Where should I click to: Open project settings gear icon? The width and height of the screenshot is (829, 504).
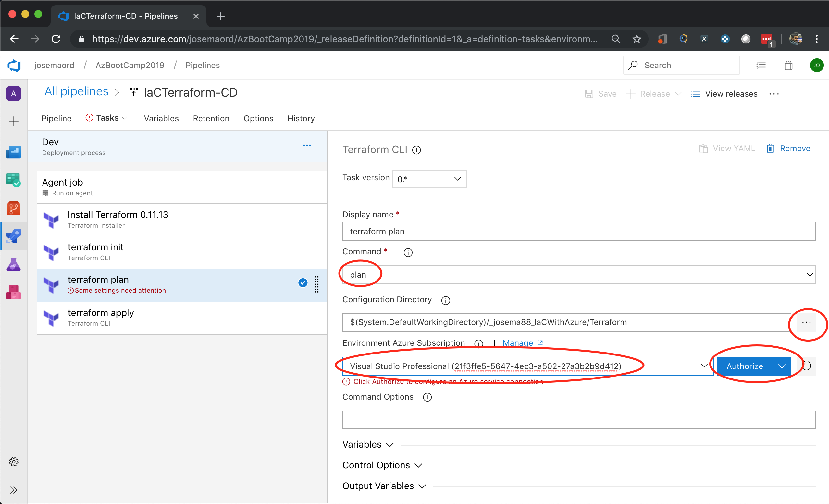(x=13, y=462)
